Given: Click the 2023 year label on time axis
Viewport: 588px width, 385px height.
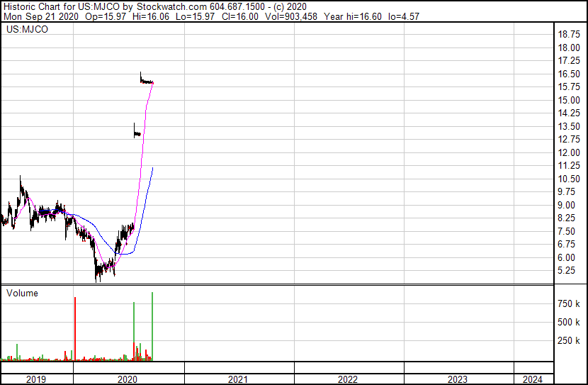Looking at the screenshot, I should (x=458, y=379).
